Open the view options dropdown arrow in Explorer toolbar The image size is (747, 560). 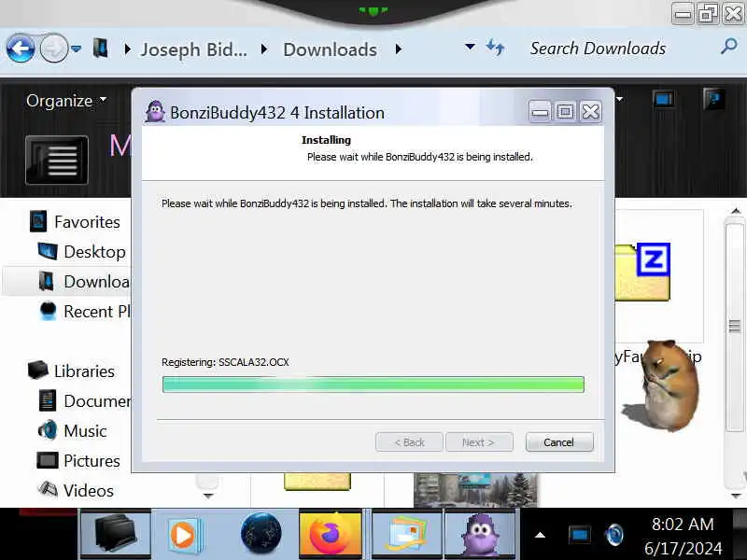pos(619,99)
